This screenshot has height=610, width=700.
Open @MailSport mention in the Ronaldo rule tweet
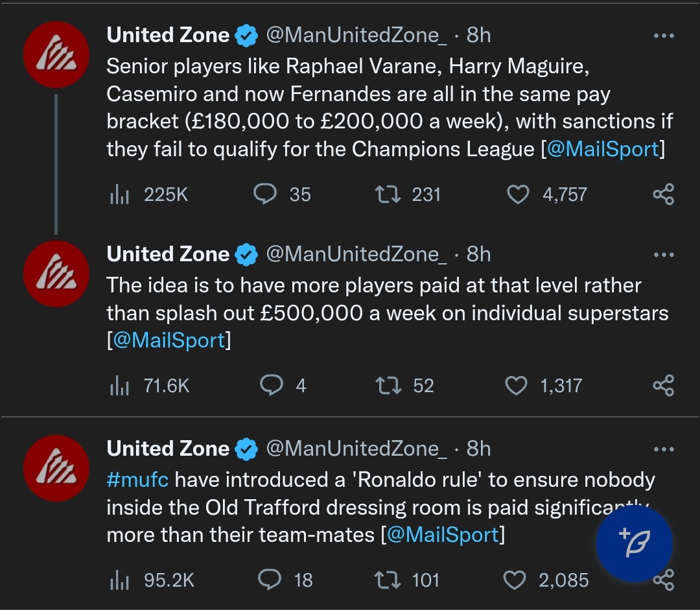click(x=443, y=535)
